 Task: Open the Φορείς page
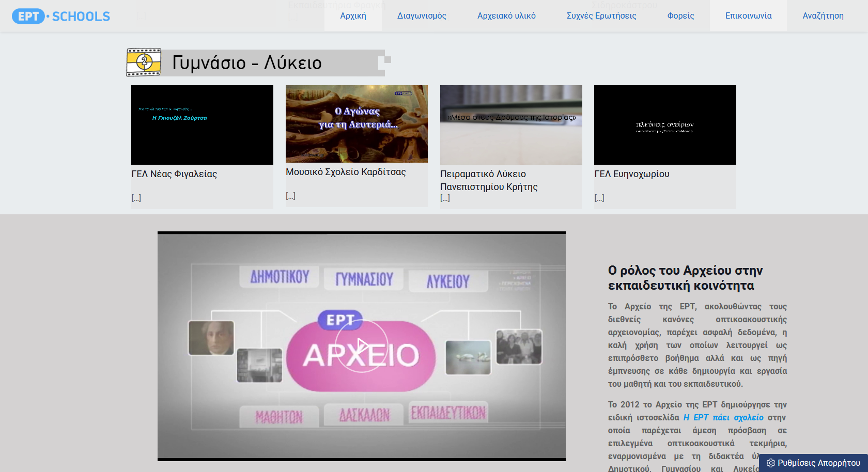[680, 15]
